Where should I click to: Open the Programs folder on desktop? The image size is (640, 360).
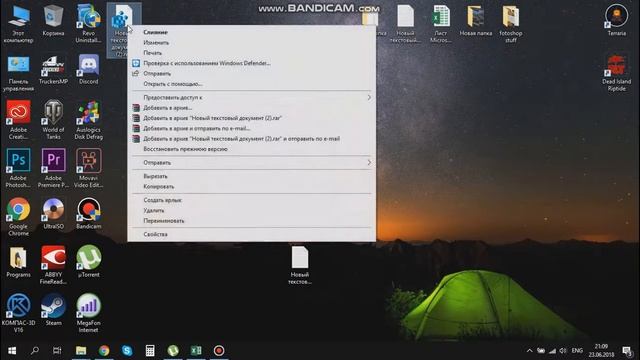18,262
